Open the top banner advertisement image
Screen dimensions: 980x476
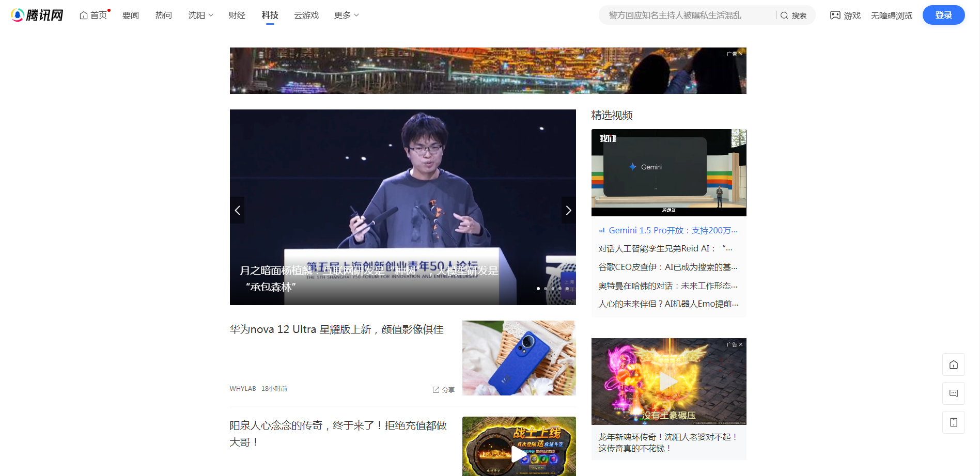(x=488, y=71)
